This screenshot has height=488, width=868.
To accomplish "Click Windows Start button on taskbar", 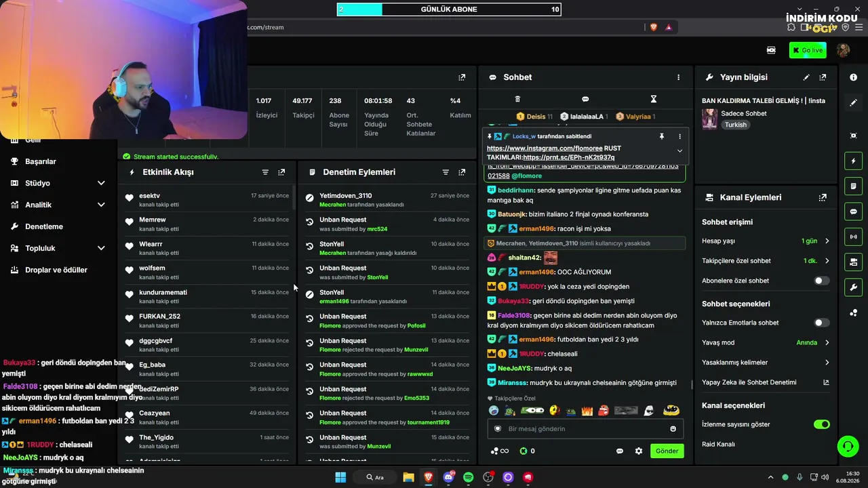I will [x=340, y=477].
